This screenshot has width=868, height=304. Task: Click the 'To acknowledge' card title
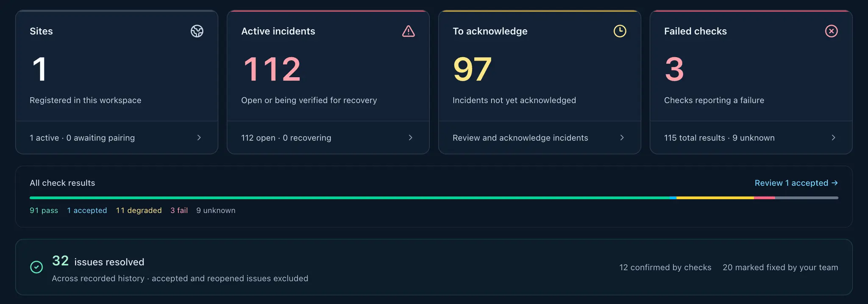490,31
